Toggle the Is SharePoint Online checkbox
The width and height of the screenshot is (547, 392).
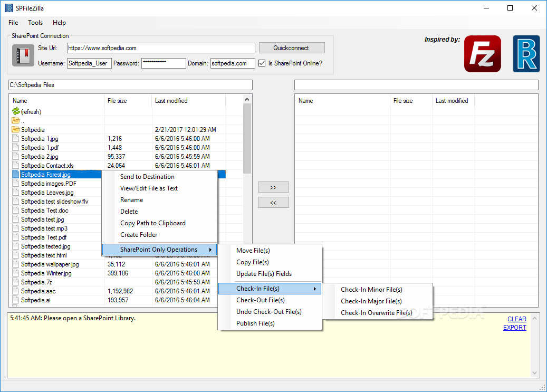(262, 63)
